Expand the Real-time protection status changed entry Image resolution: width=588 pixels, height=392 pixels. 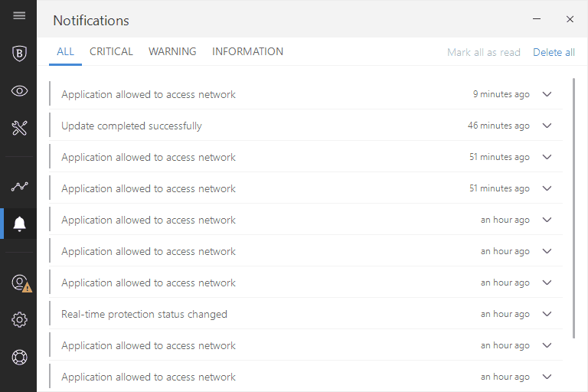click(x=547, y=314)
